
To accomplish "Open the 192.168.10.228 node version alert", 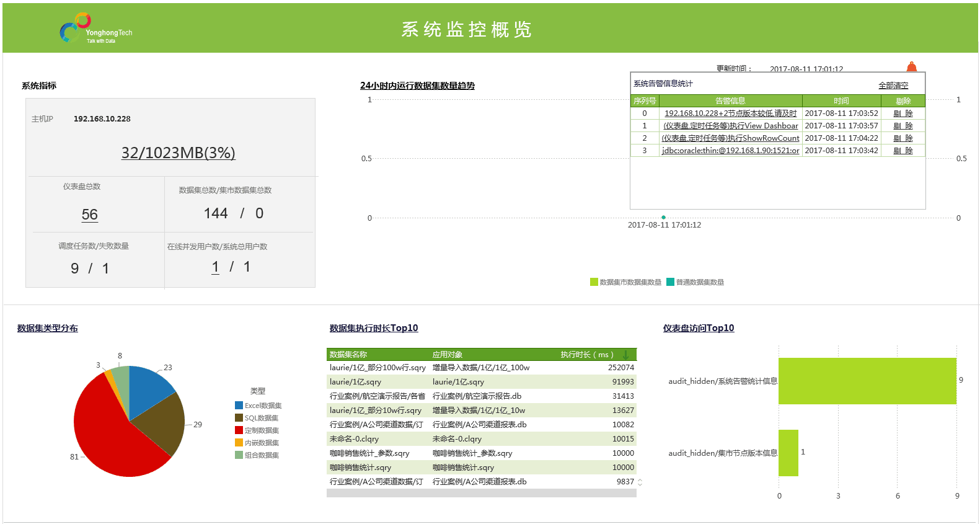I will click(x=730, y=113).
